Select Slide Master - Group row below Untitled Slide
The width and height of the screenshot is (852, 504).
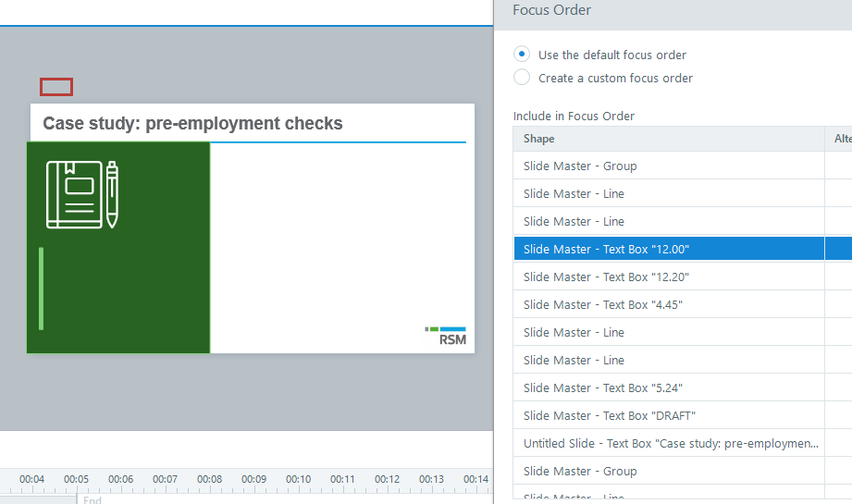tap(669, 471)
